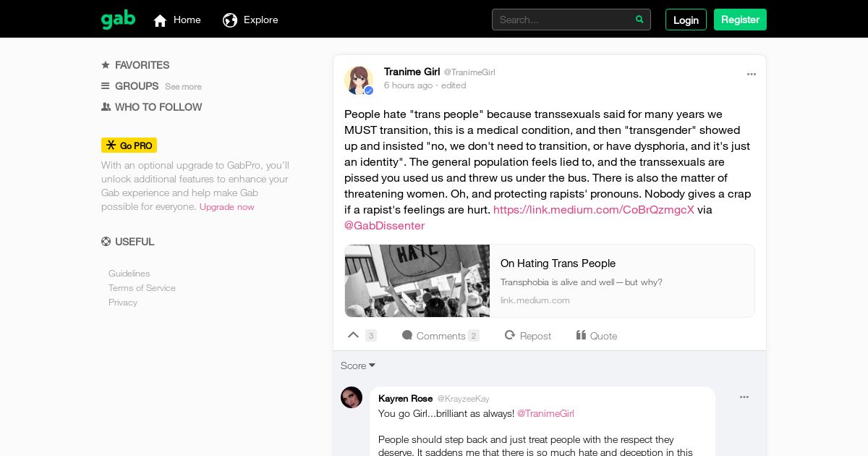This screenshot has height=456, width=868.
Task: Open the Score sort dropdown
Action: (358, 366)
